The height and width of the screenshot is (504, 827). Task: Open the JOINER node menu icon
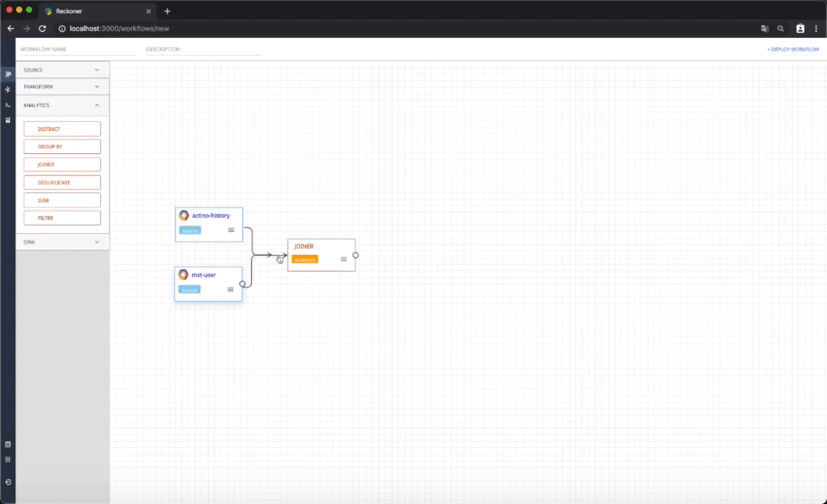coord(344,259)
